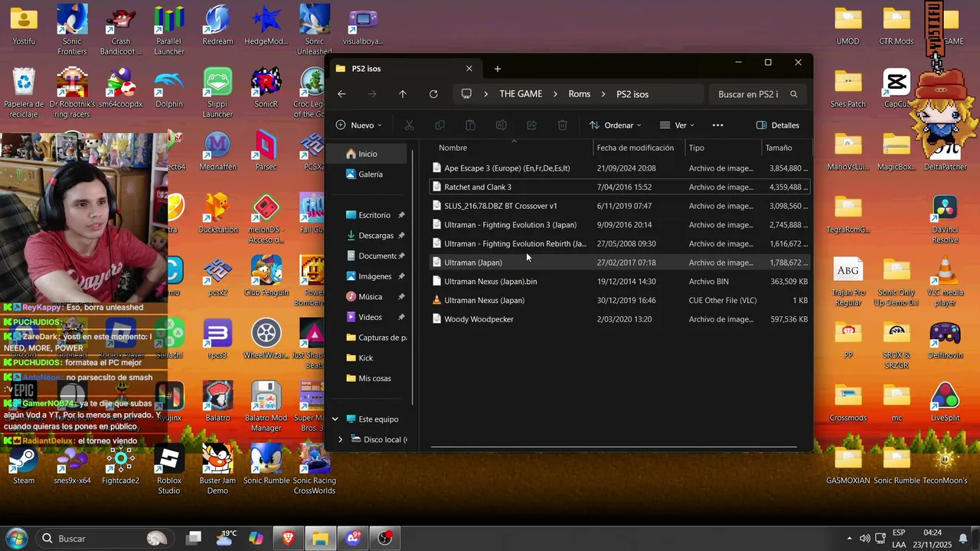Click the Cut scissors icon in toolbar
Image resolution: width=980 pixels, height=551 pixels.
pyautogui.click(x=409, y=125)
